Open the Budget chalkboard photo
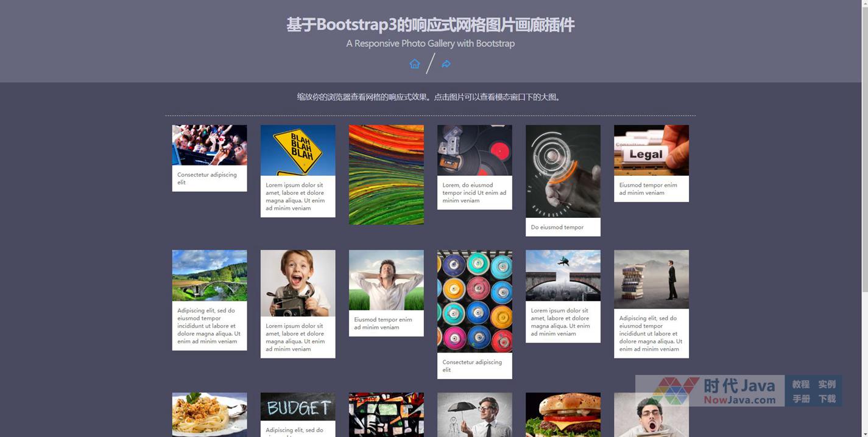This screenshot has width=868, height=437. pyautogui.click(x=298, y=407)
